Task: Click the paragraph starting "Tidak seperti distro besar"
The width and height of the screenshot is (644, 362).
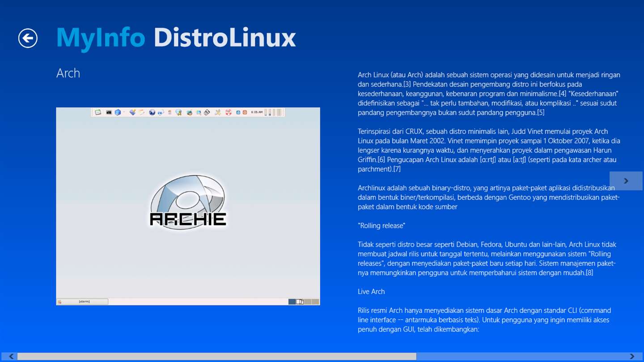Action: [x=487, y=258]
